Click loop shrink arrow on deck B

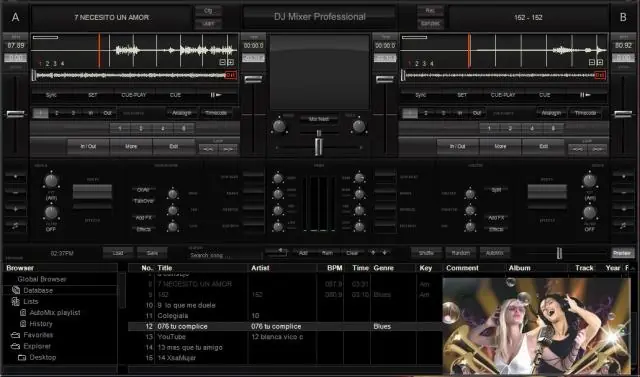(x=577, y=149)
